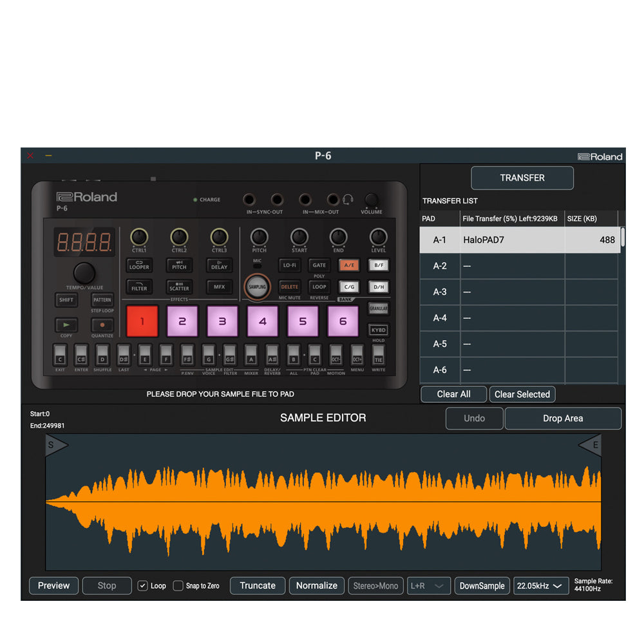This screenshot has width=644, height=644.
Task: Click the TRANSFER button
Action: click(x=522, y=178)
